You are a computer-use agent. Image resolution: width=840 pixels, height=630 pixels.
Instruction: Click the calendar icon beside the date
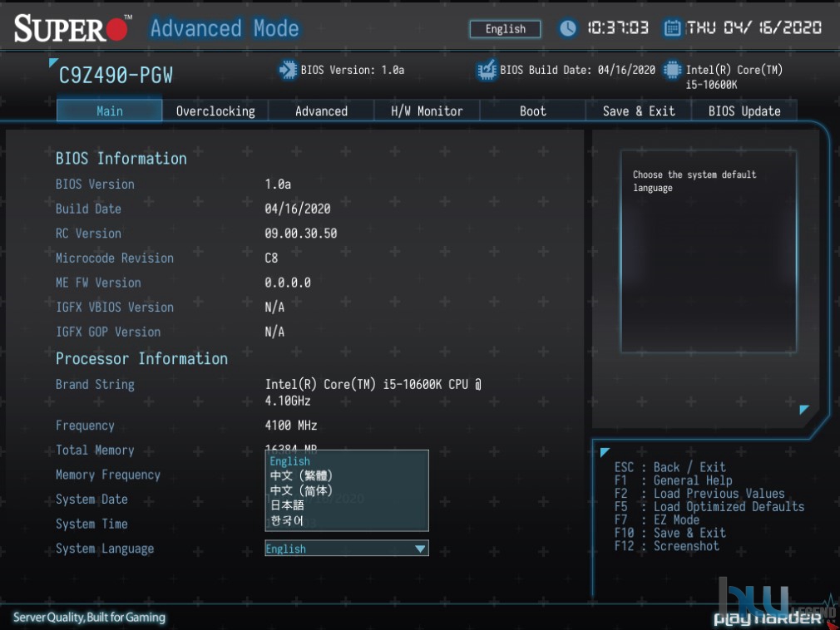[672, 27]
